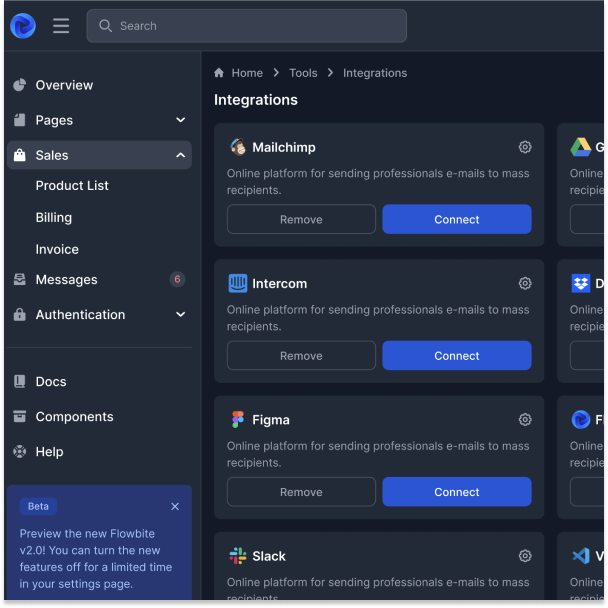Toggle the hamburger sidebar menu icon
Screen dimensions: 608x608
61,26
